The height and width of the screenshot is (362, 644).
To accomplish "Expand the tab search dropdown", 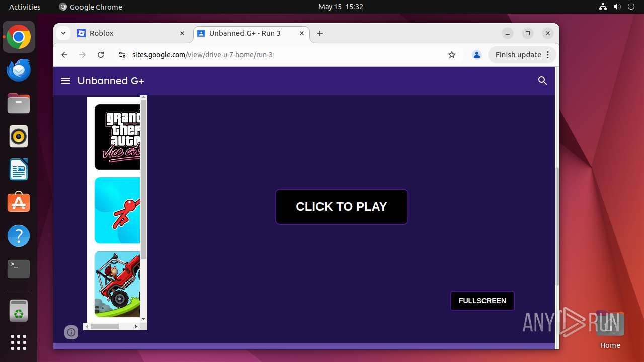I will click(63, 33).
